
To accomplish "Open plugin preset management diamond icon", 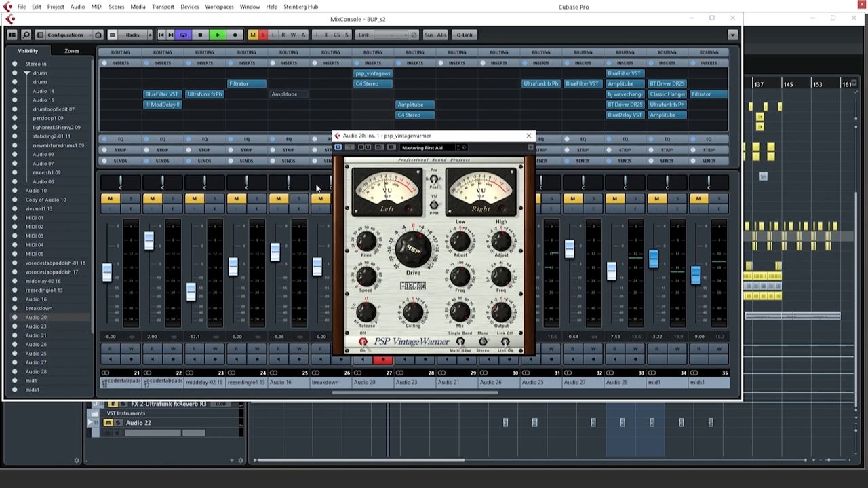I will [465, 147].
